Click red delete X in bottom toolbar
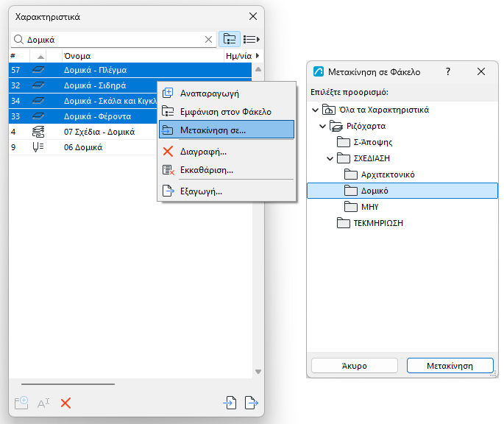The image size is (504, 424). [65, 403]
